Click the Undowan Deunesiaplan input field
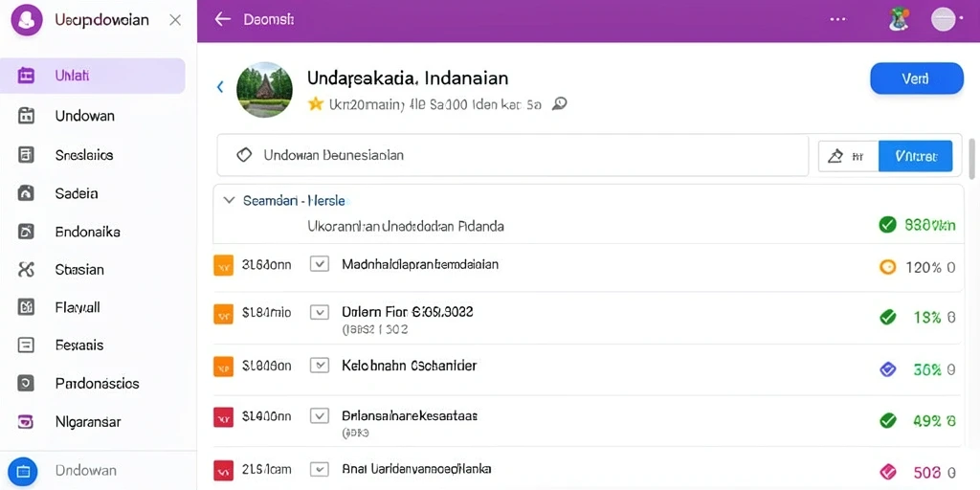Image resolution: width=980 pixels, height=490 pixels. [x=513, y=155]
